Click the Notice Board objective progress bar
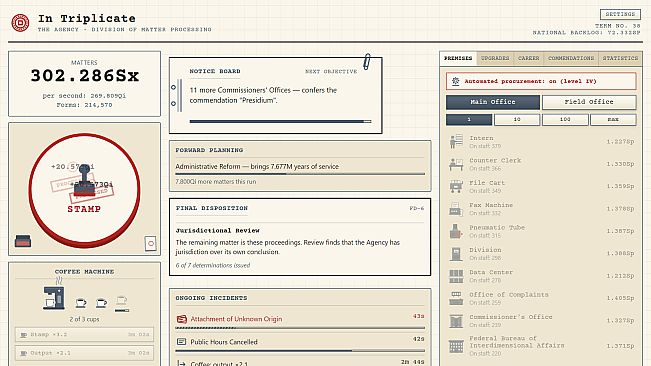 coord(280,122)
